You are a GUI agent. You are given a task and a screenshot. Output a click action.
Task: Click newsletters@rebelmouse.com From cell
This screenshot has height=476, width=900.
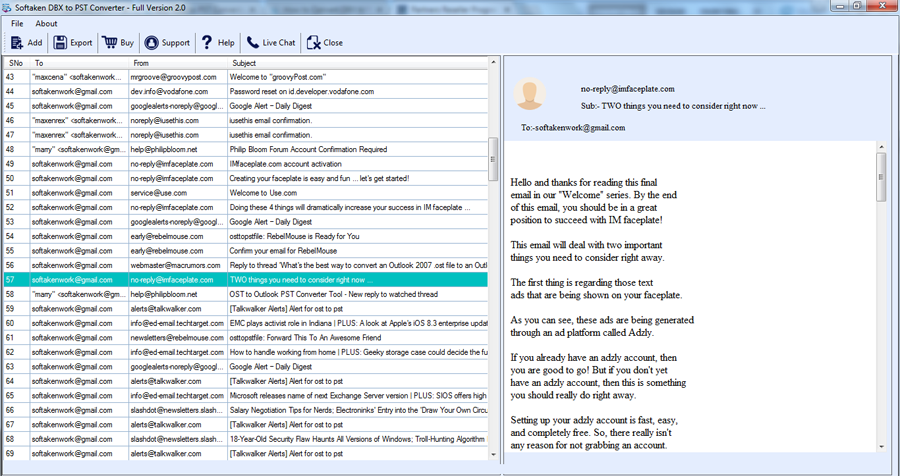[x=178, y=338]
